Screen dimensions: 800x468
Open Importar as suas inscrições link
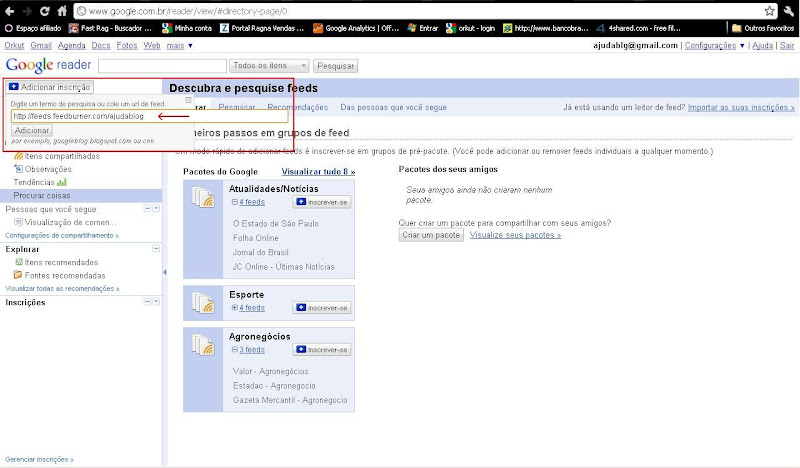tap(741, 107)
